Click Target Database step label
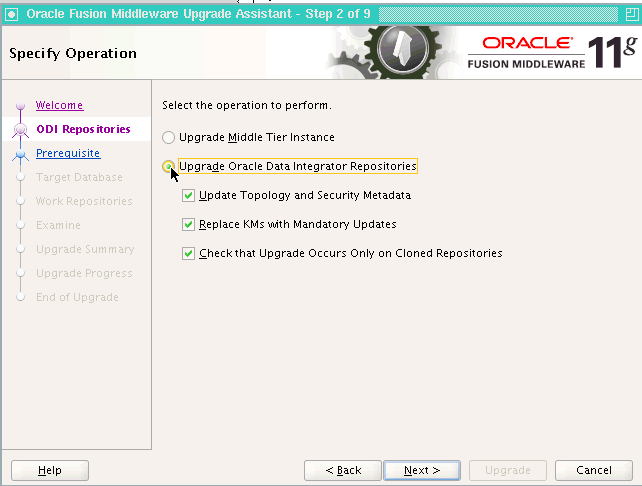Screen dimensions: 642x486 [79, 177]
